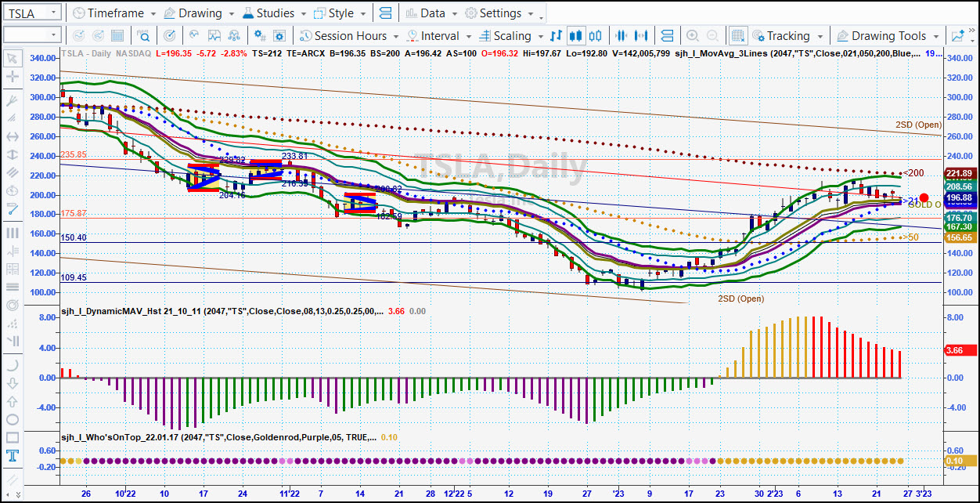Click the line study icon
The image size is (980, 503).
[193, 35]
